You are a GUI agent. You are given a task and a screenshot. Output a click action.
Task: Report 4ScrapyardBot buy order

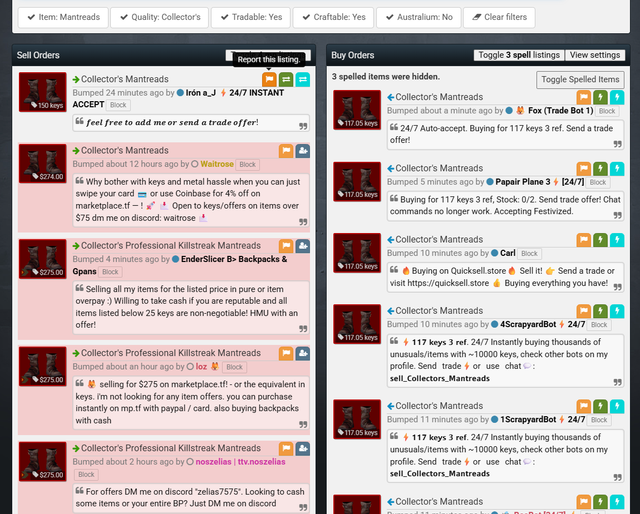click(584, 311)
